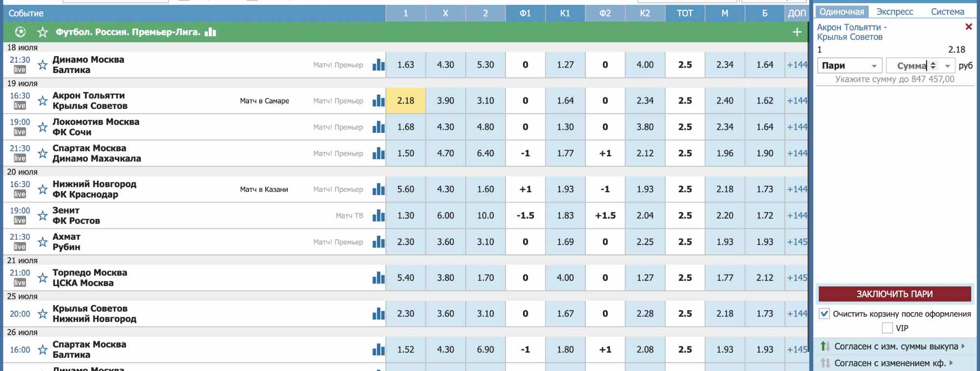
Task: Switch to the Система tab
Action: 947,12
